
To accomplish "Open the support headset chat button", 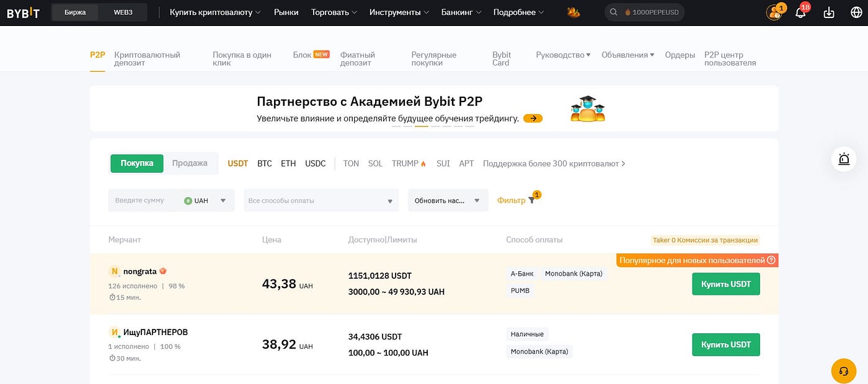I will pyautogui.click(x=843, y=371).
